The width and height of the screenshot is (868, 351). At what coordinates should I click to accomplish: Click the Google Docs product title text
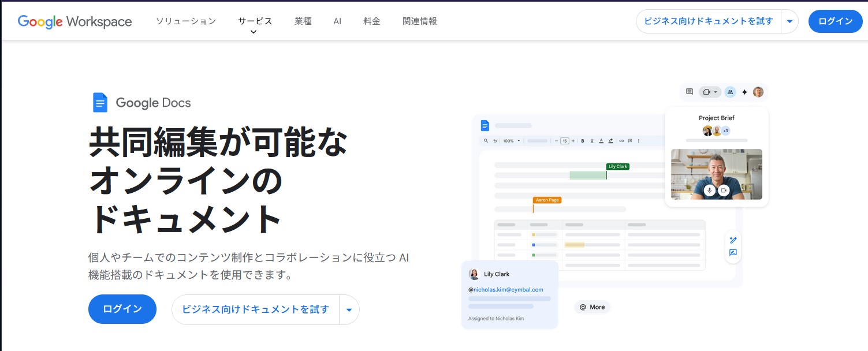coord(153,103)
